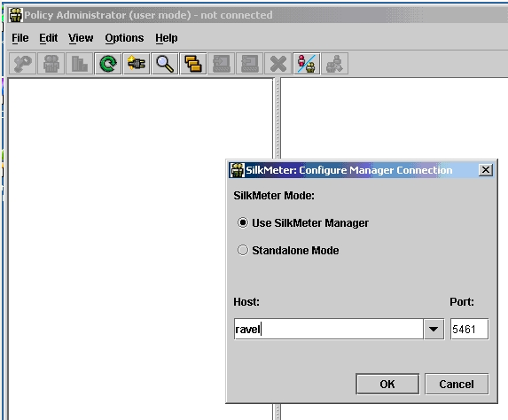Click the key icon in the toolbar
Viewport: 508px width, 420px height.
click(x=22, y=64)
